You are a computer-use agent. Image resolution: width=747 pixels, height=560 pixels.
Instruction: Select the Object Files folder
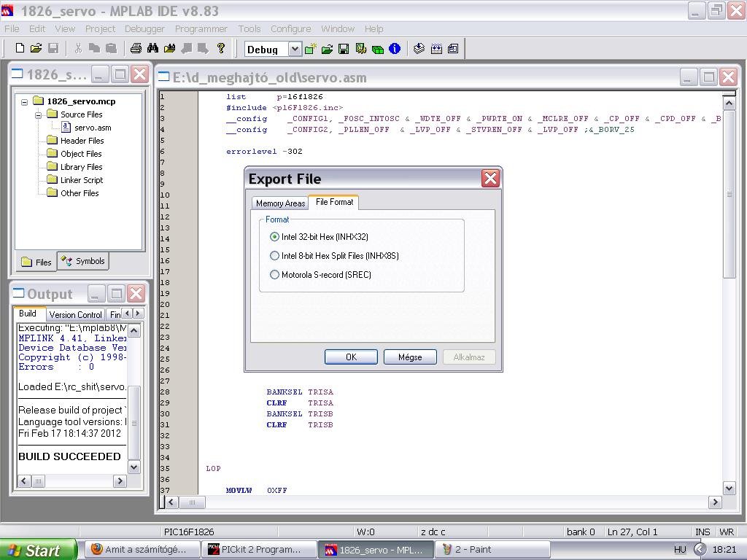(81, 154)
